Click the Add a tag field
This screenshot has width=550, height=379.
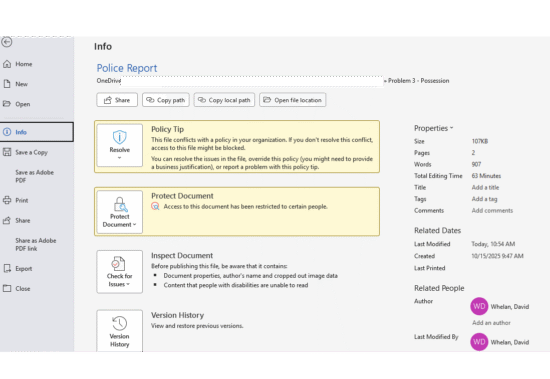[484, 199]
